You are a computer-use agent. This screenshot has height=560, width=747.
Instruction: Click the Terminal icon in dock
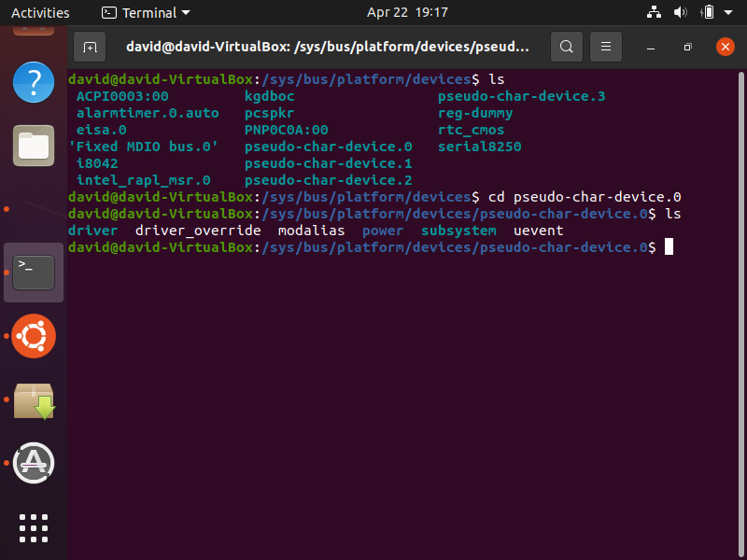point(34,272)
